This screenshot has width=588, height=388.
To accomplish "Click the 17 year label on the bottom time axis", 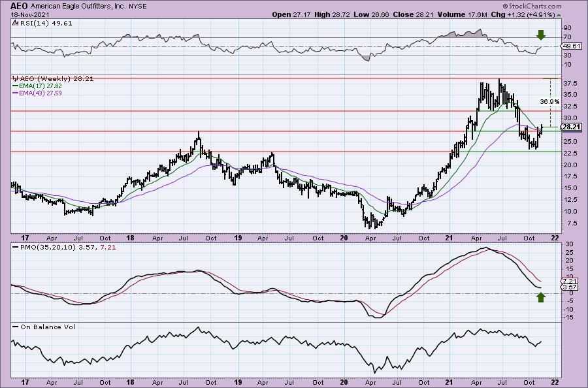I will click(x=25, y=382).
